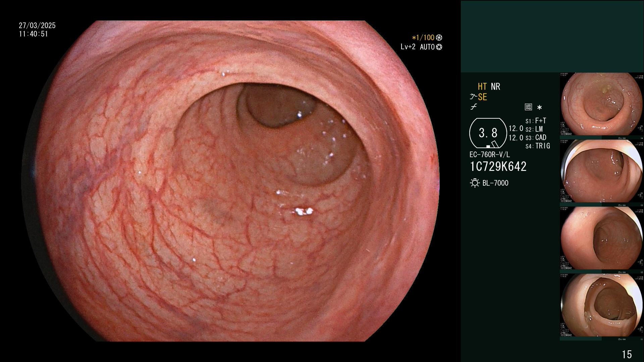
Task: Click the scope model EC-760R-V/L
Action: click(489, 155)
